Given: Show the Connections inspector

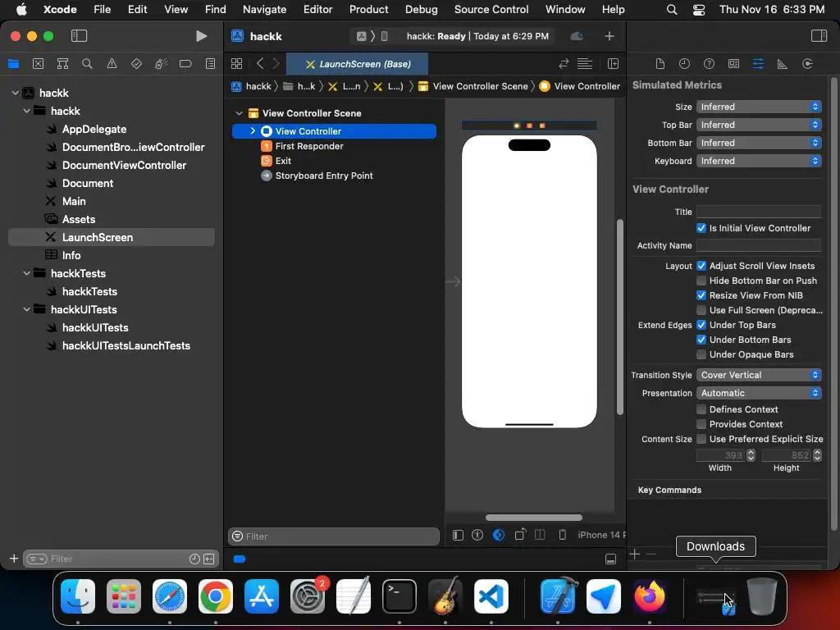Looking at the screenshot, I should click(807, 64).
